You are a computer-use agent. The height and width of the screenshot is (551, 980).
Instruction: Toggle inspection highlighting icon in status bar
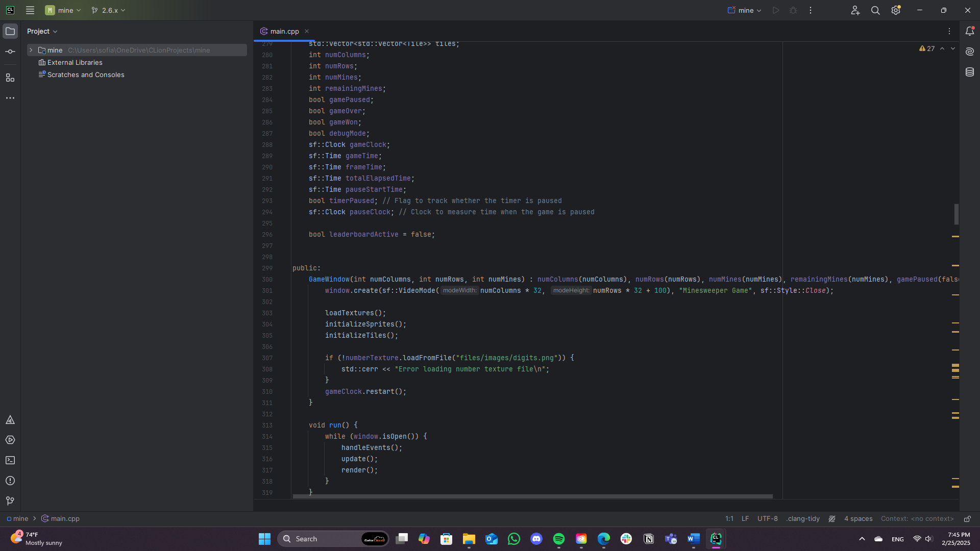click(832, 519)
